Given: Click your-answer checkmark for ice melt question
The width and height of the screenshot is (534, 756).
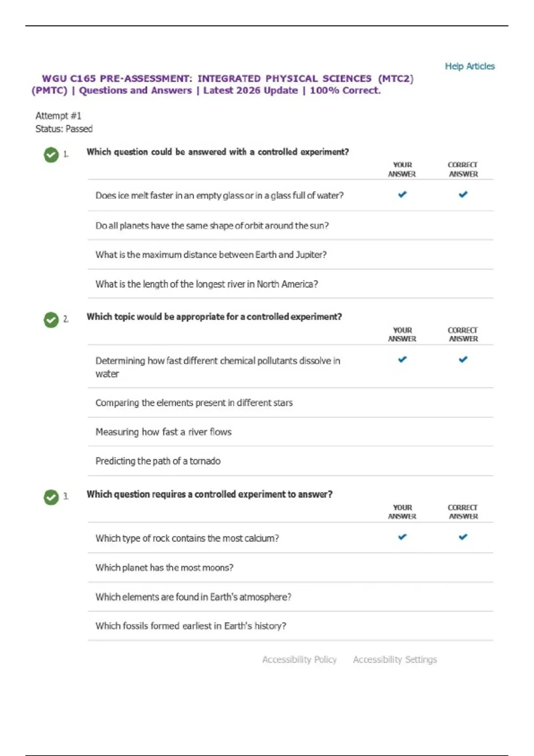Looking at the screenshot, I should 402,194.
